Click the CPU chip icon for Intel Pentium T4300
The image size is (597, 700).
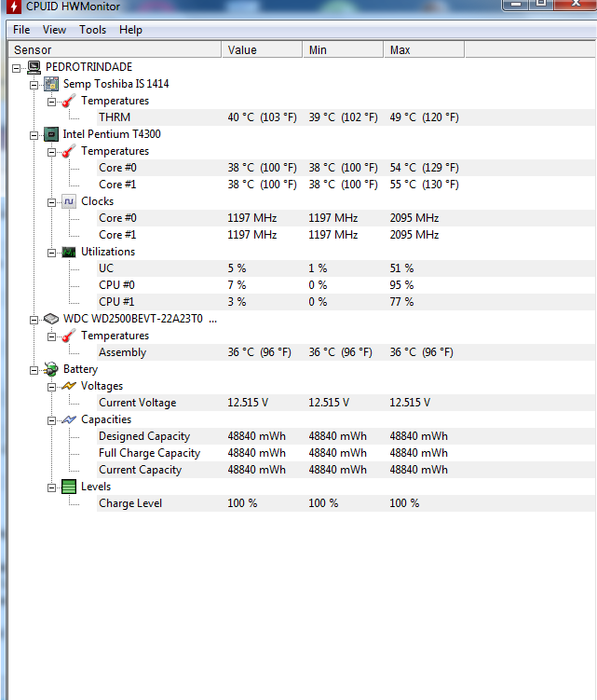(51, 134)
